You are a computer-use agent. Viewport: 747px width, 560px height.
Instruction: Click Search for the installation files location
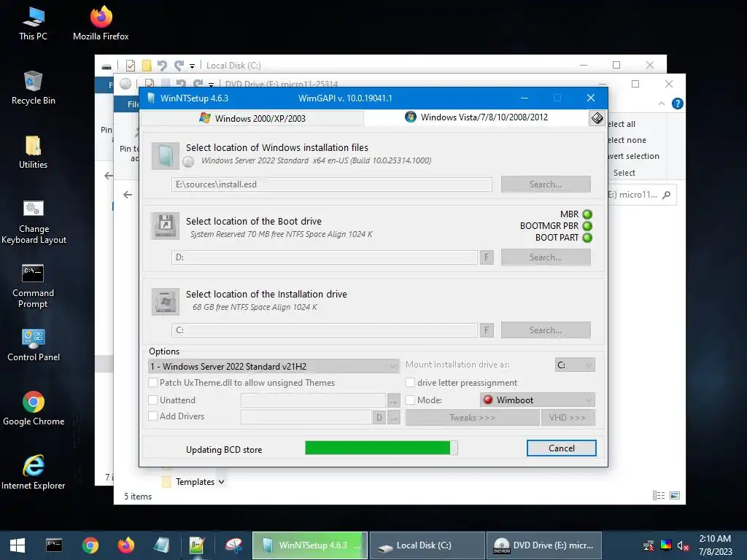(x=546, y=184)
